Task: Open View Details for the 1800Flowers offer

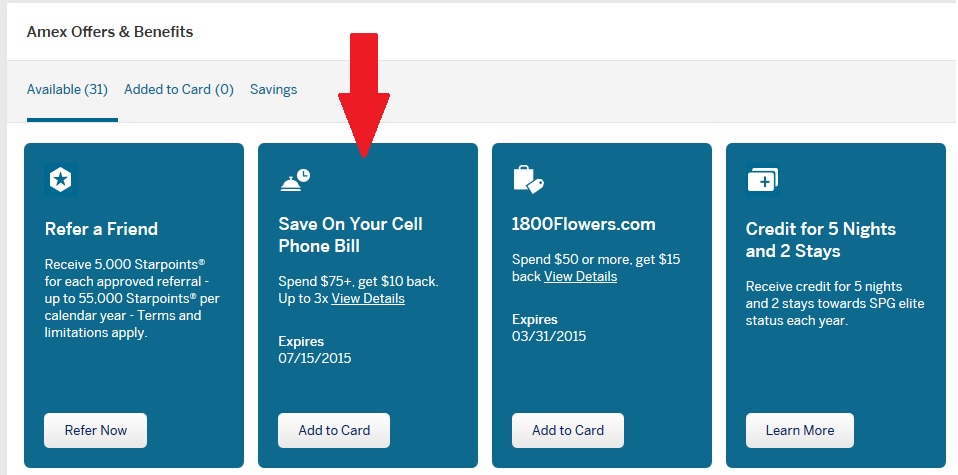Action: click(x=580, y=276)
